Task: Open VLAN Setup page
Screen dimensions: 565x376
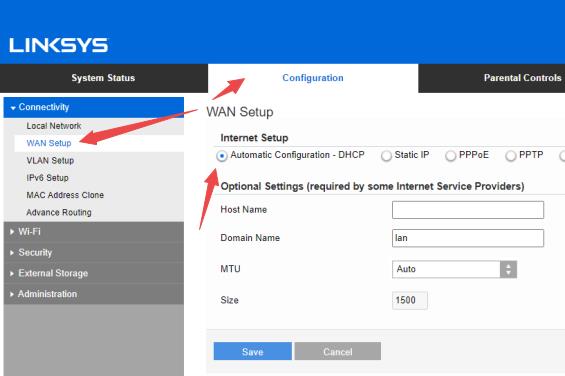Action: coord(50,160)
